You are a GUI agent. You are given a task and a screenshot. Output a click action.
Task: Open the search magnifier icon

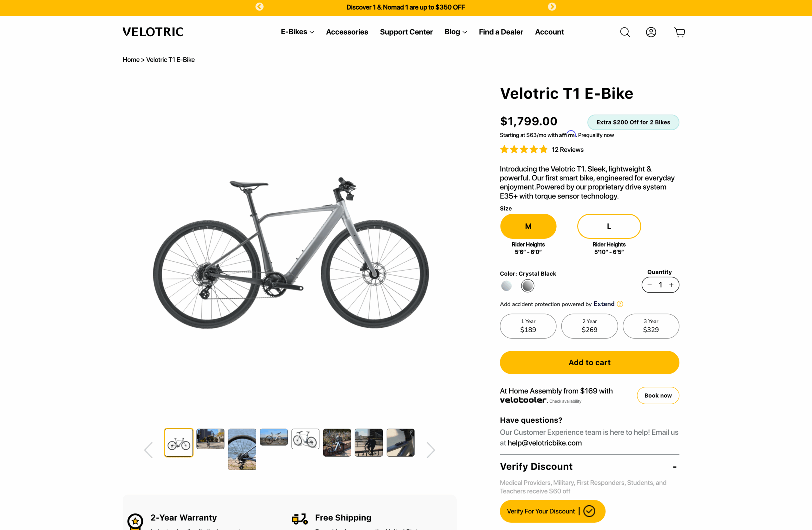(x=625, y=32)
